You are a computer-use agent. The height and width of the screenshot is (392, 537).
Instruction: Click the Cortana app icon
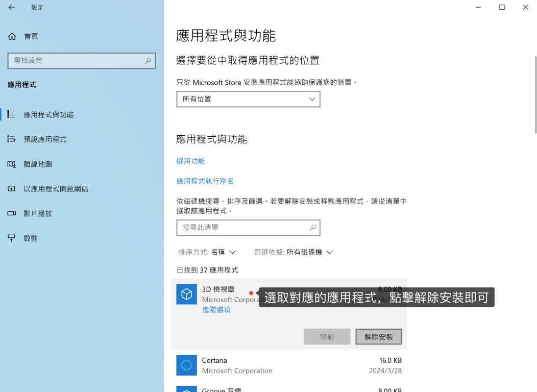(186, 365)
